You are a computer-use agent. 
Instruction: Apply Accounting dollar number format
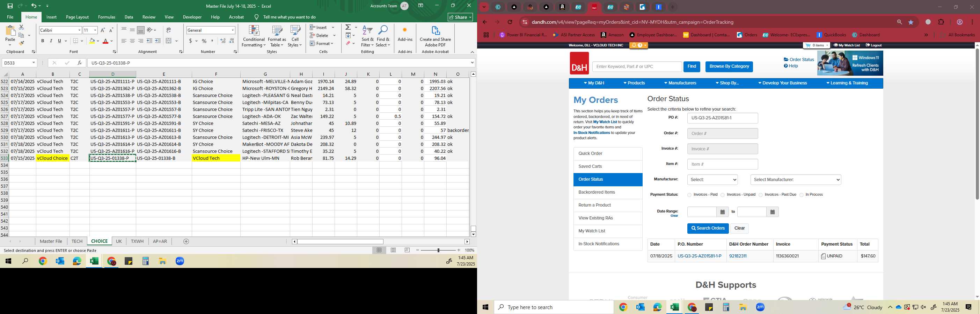coord(190,41)
